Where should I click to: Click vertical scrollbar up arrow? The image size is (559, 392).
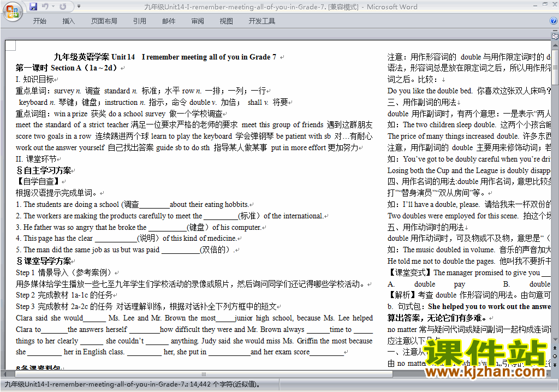(x=555, y=45)
